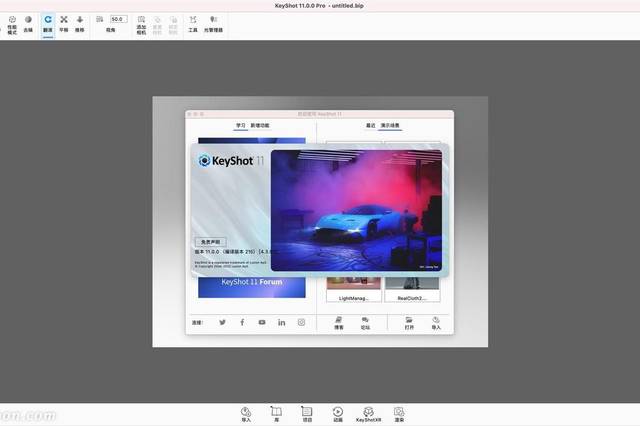The height and width of the screenshot is (426, 640).
Task: Click Open (打开) in the welcome window
Action: click(409, 323)
